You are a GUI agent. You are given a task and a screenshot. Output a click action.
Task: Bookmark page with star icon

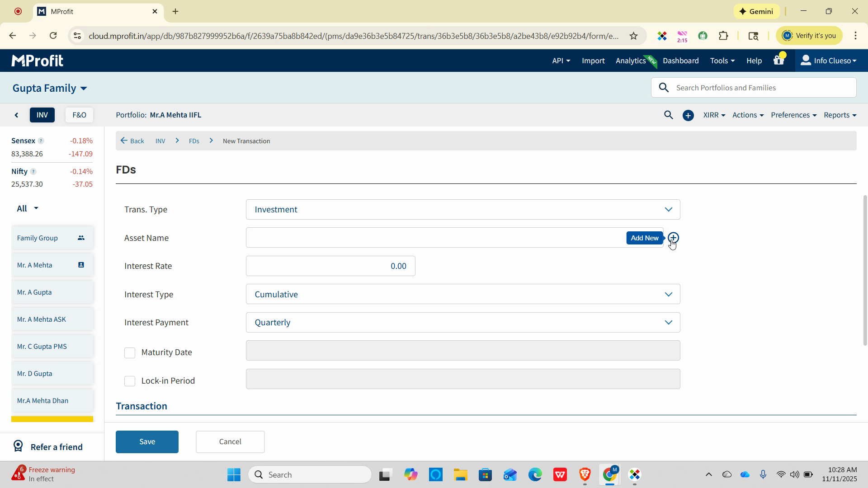click(633, 36)
